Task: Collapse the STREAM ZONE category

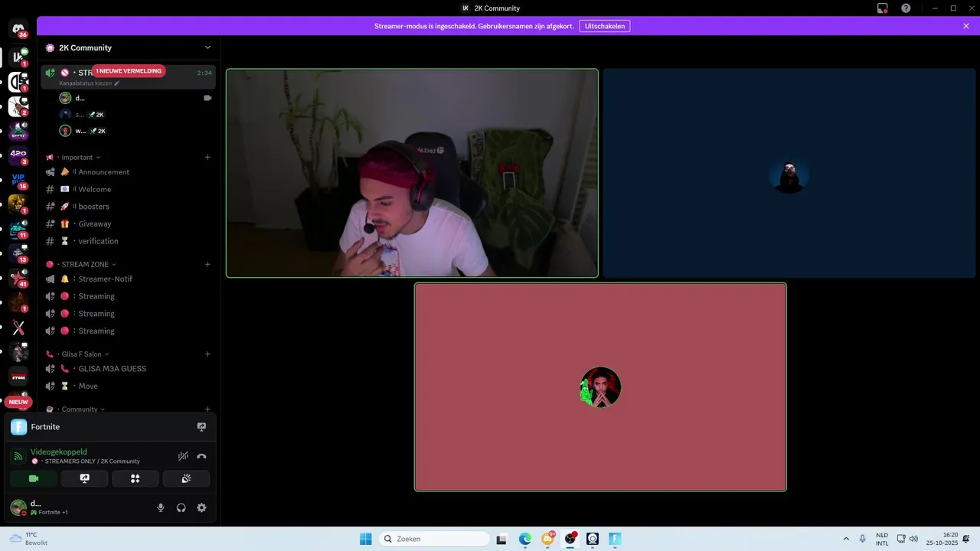Action: pos(85,264)
